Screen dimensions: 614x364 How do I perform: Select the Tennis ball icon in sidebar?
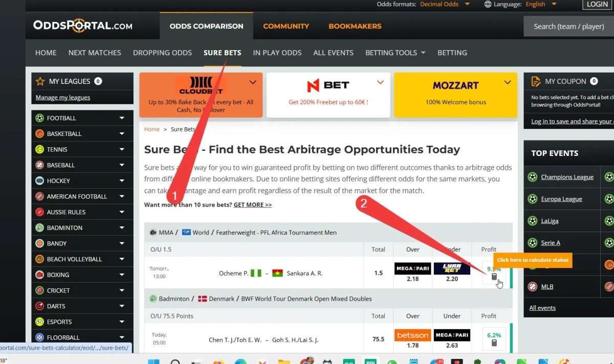(x=39, y=149)
